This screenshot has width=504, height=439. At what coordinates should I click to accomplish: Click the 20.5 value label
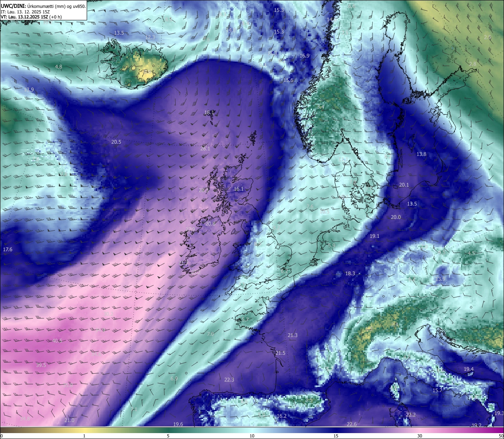pyautogui.click(x=116, y=142)
